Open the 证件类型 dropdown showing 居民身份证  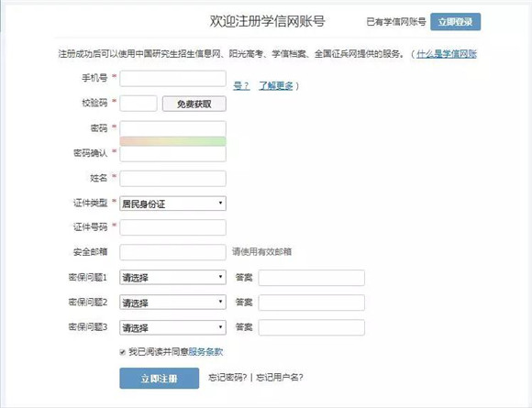pos(172,204)
